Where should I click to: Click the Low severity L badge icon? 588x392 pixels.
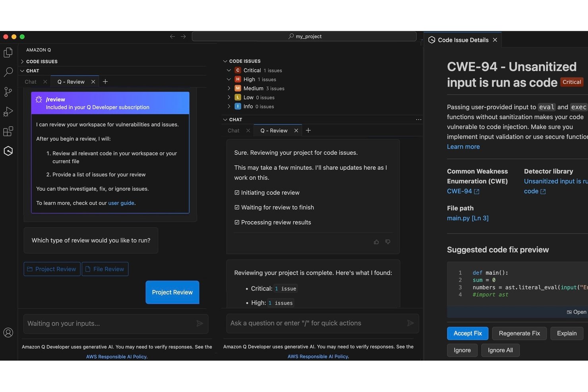(238, 97)
